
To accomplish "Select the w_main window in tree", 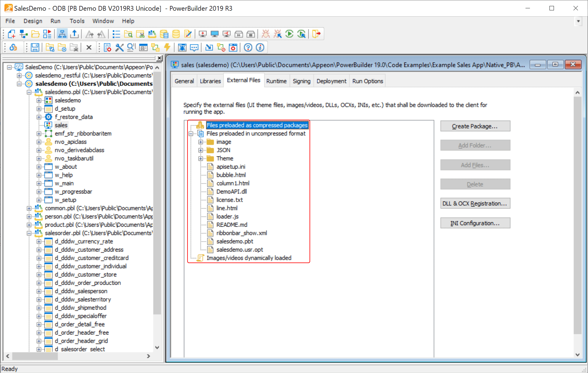I will (x=64, y=183).
